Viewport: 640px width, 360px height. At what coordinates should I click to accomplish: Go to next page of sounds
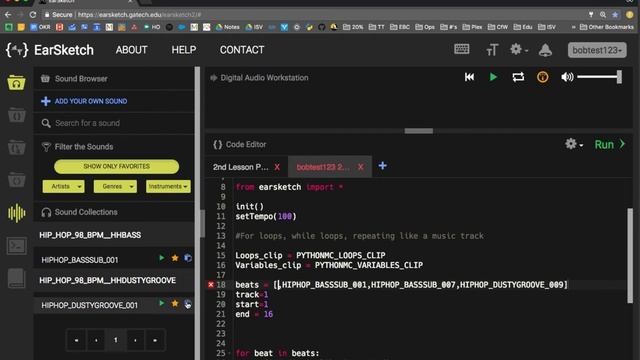point(135,340)
